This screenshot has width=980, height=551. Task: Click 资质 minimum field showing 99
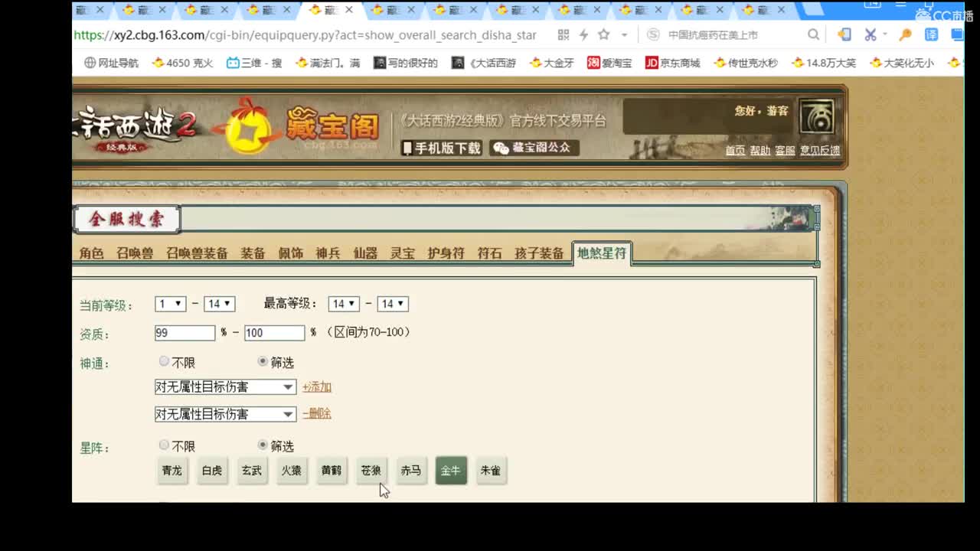(x=185, y=333)
